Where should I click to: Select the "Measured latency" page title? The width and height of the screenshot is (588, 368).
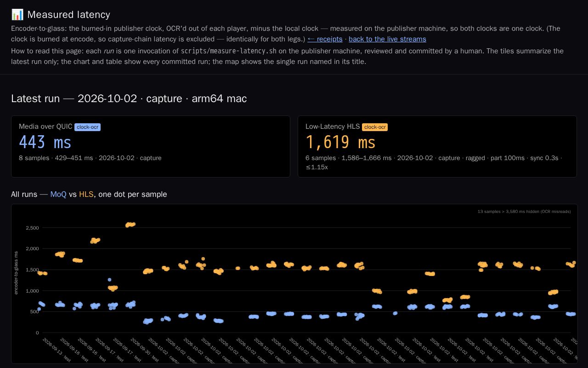pyautogui.click(x=68, y=15)
